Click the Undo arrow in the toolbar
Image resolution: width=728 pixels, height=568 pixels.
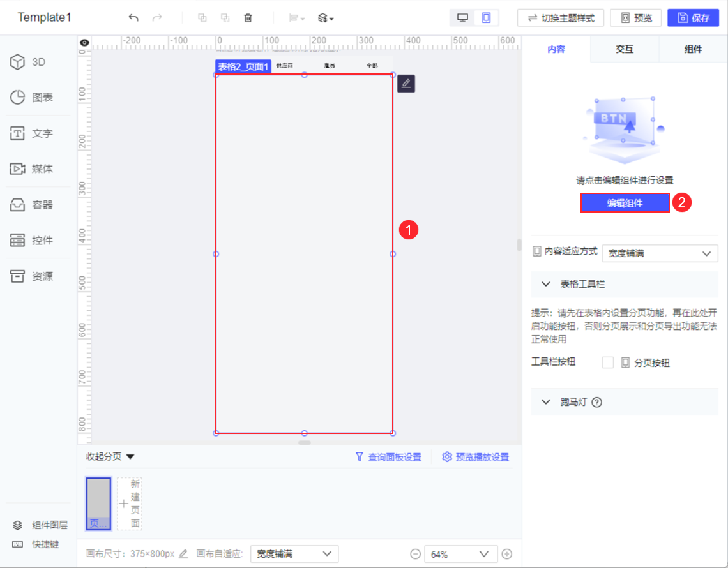[133, 18]
